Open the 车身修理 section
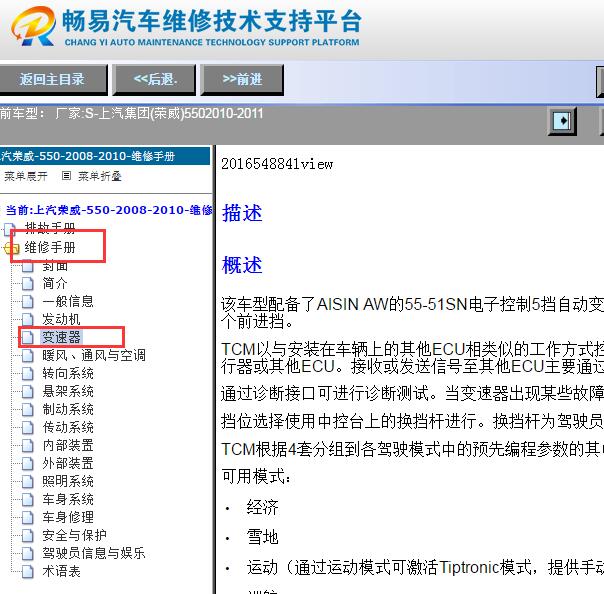This screenshot has height=594, width=604. 68,517
